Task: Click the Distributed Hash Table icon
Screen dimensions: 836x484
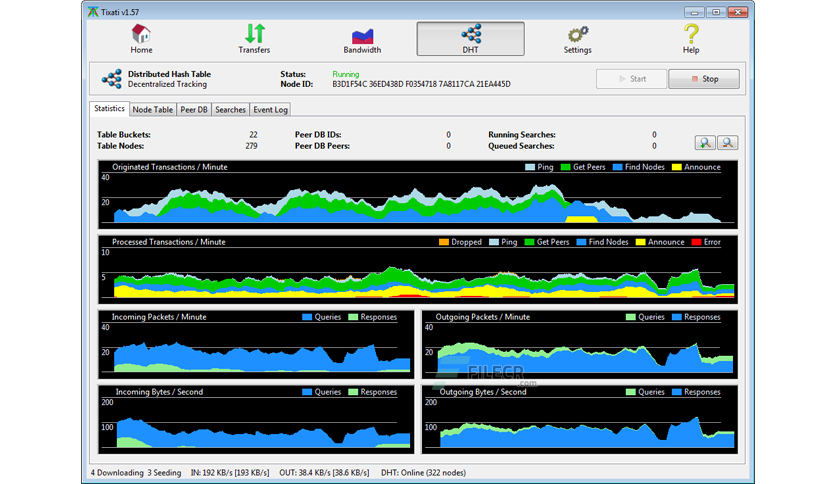Action: coord(112,79)
